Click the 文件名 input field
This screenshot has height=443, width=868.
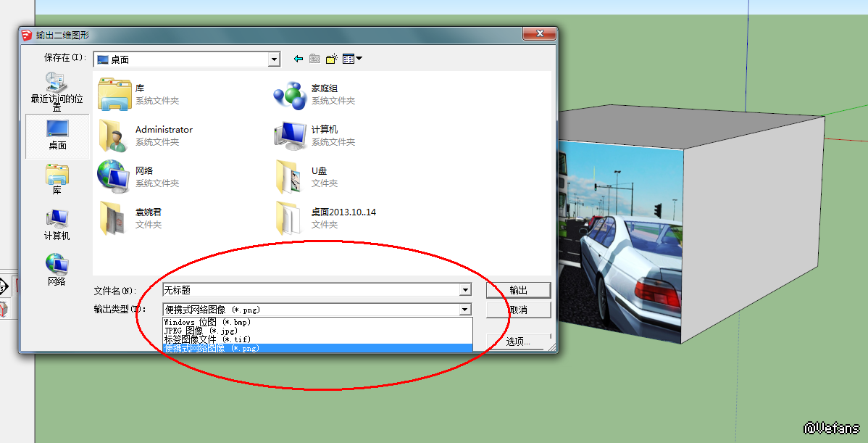(x=311, y=289)
